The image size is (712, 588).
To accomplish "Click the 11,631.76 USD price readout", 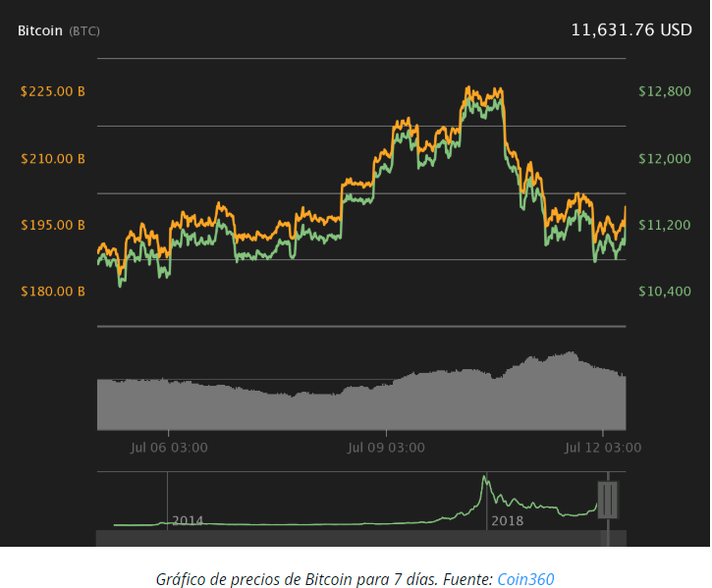I will [x=630, y=30].
